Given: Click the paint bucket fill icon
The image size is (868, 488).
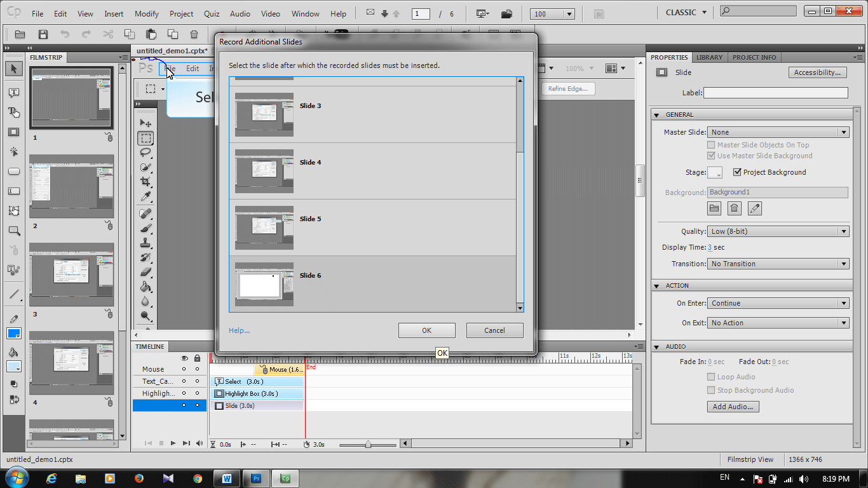Looking at the screenshot, I should click(x=14, y=353).
